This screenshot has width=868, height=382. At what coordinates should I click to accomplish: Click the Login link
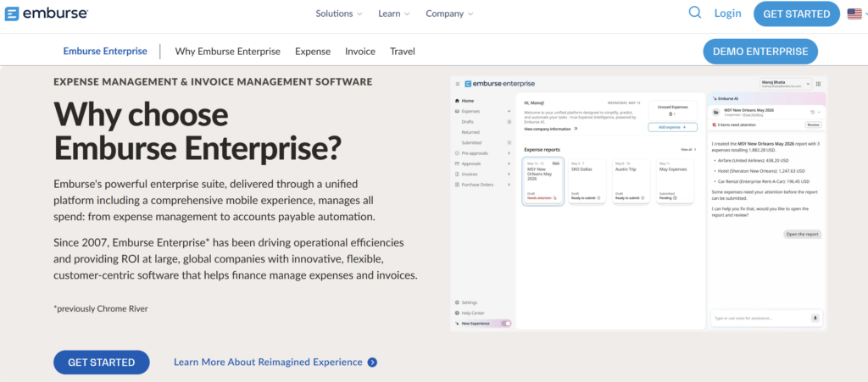pyautogui.click(x=727, y=14)
